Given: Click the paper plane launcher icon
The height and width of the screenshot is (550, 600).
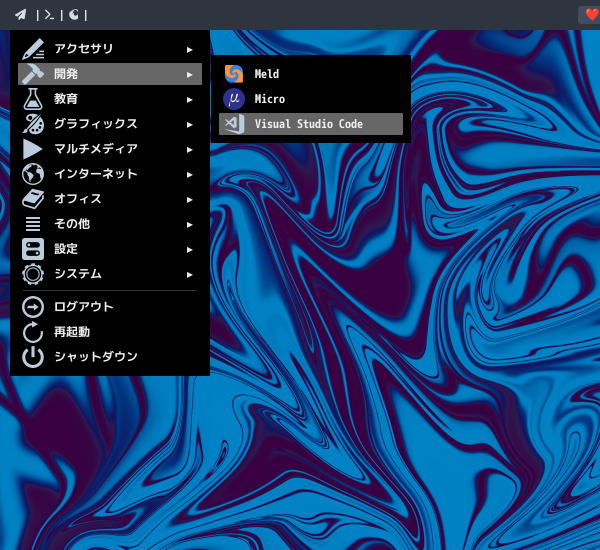Looking at the screenshot, I should [21, 15].
